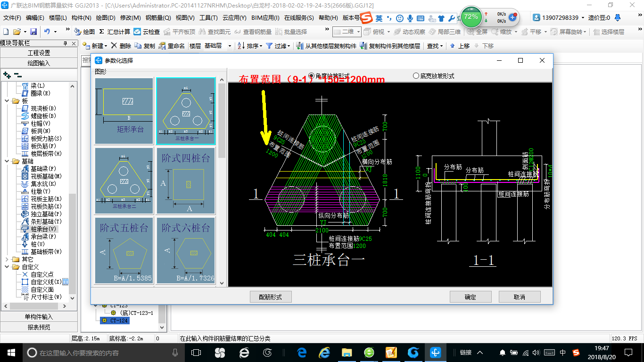Choose the 三桩承台一 shape thumbnail
The image size is (644, 362).
point(186,111)
